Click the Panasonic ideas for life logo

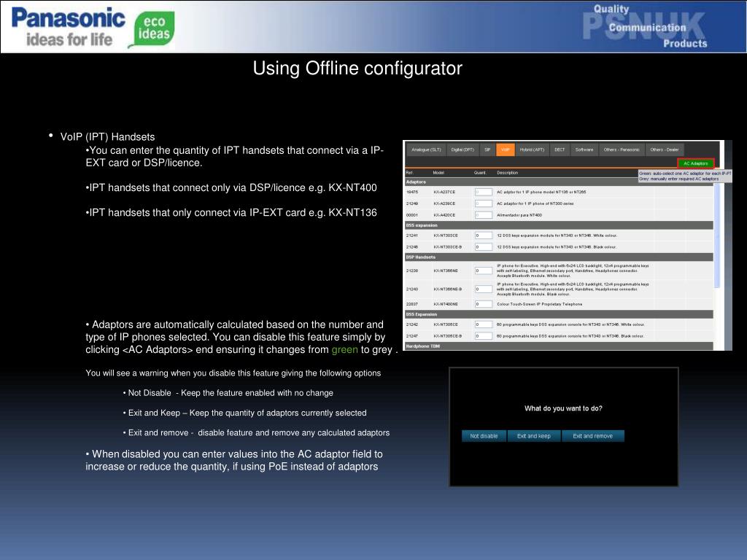[69, 27]
